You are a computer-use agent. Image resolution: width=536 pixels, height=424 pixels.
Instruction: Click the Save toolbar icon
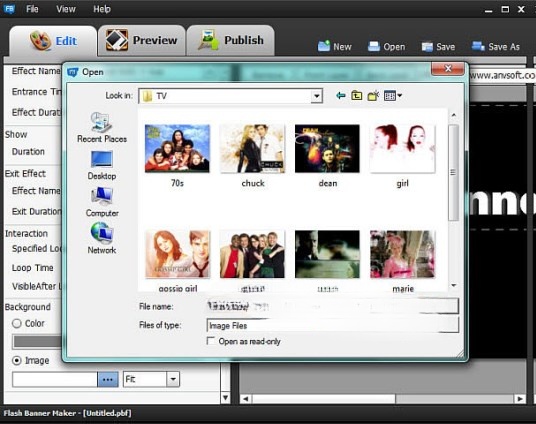pyautogui.click(x=427, y=47)
